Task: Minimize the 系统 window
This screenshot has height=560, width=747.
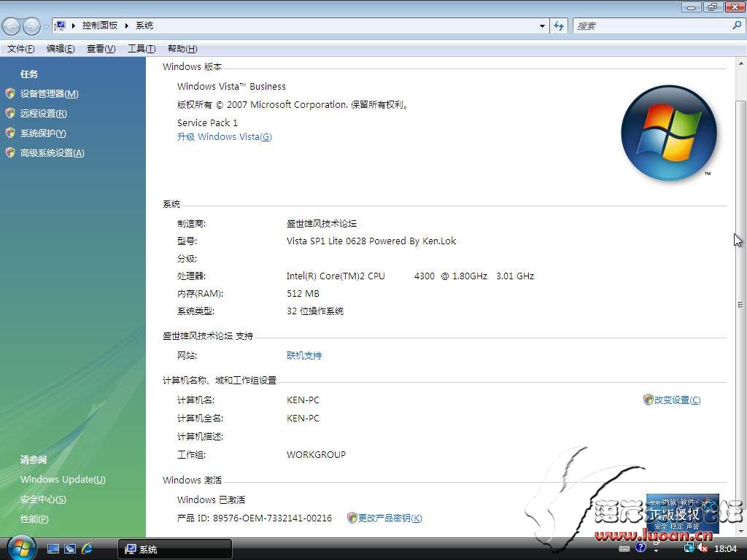Action: (x=691, y=7)
